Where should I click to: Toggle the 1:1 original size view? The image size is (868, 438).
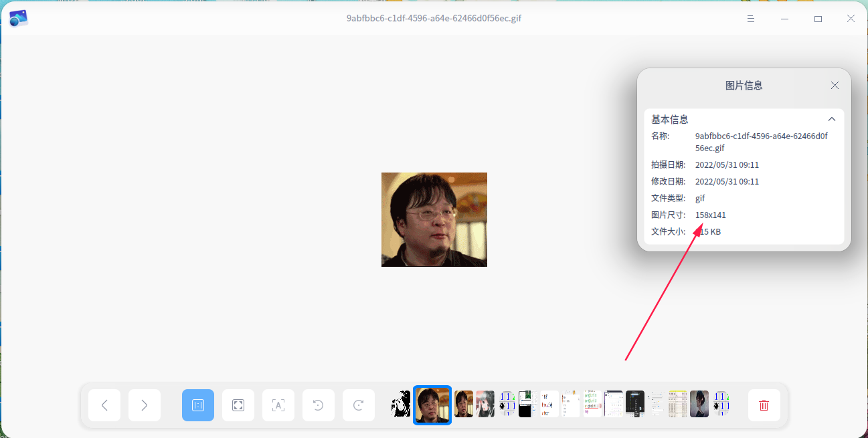click(x=198, y=405)
